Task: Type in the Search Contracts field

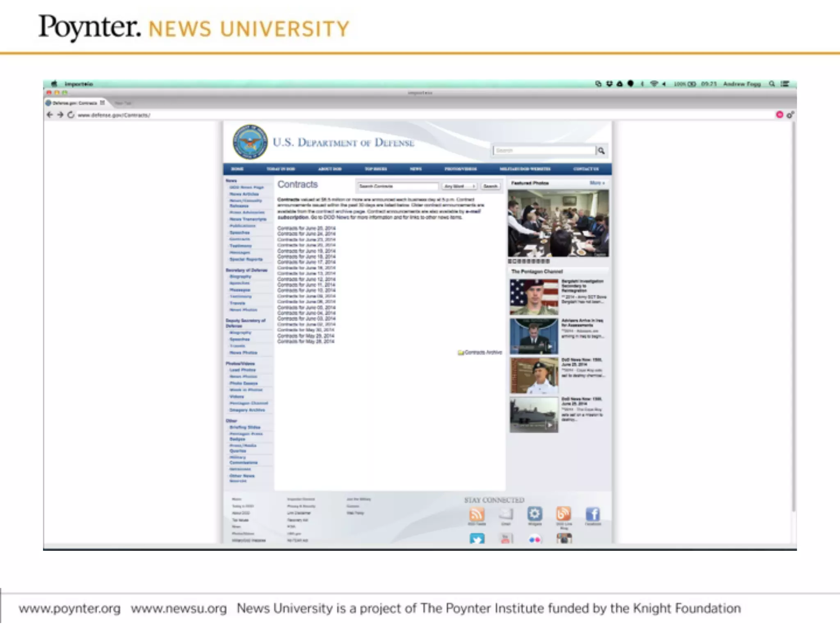Action: pos(397,186)
